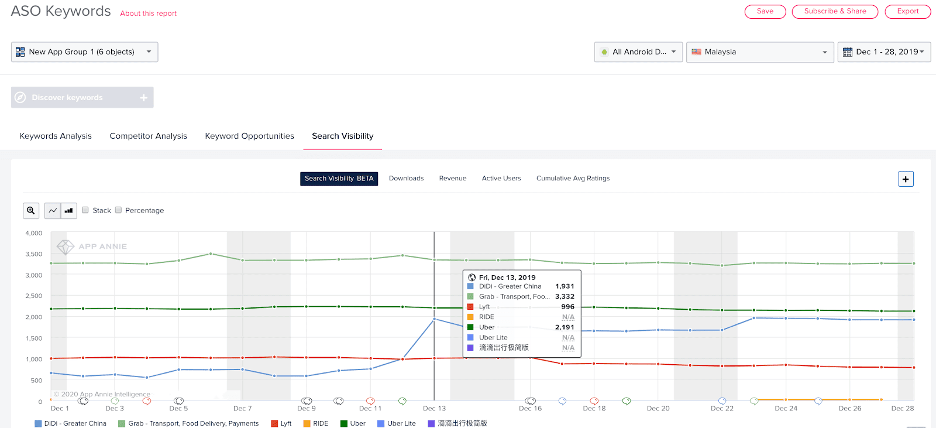Open the New App Group 1 dropdown
The image size is (936, 428).
[84, 52]
